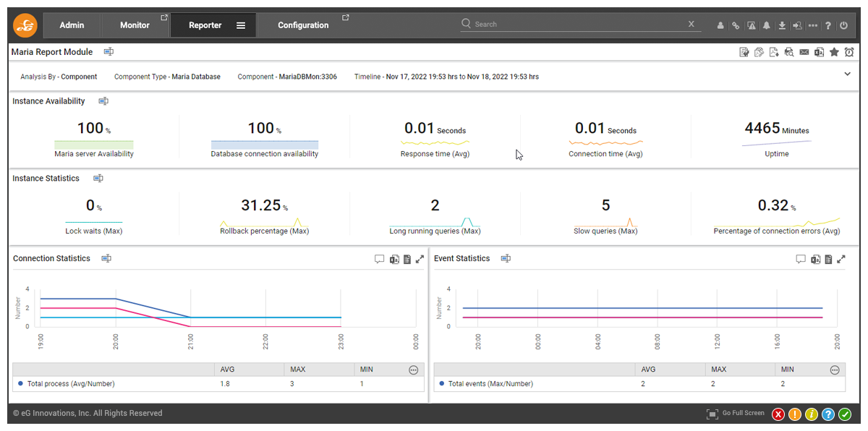The image size is (868, 431).
Task: Open the user profile icon
Action: coord(720,25)
